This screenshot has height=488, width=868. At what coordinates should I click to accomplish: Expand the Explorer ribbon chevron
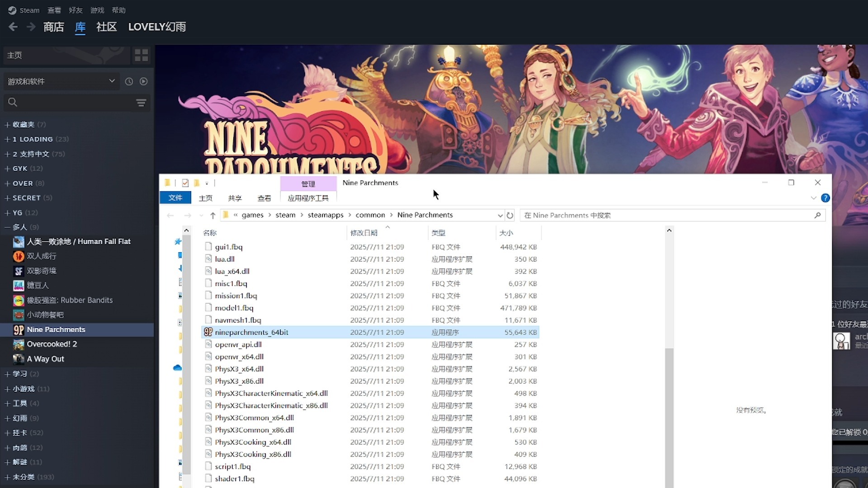point(813,198)
